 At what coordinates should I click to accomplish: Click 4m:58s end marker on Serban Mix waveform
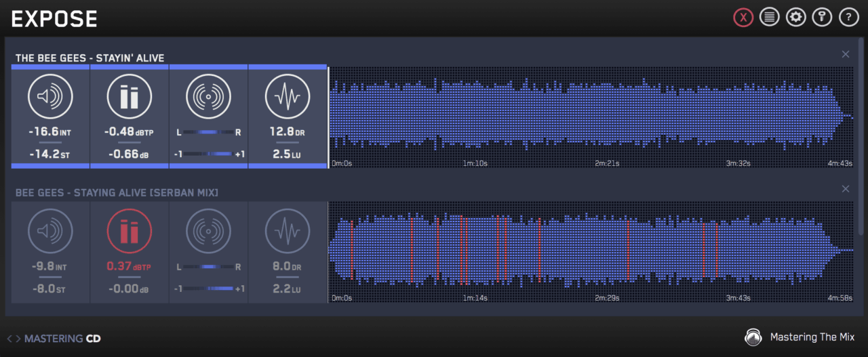tap(839, 298)
